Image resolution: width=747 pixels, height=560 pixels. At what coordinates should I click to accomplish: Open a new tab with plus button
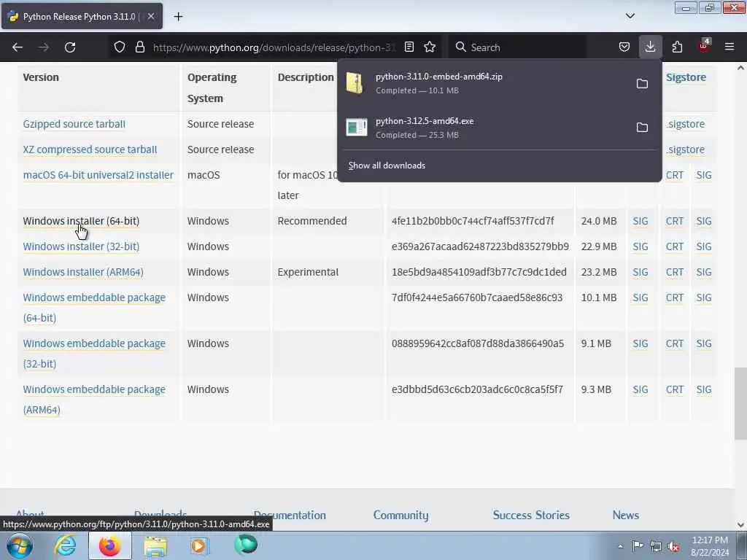pyautogui.click(x=178, y=17)
